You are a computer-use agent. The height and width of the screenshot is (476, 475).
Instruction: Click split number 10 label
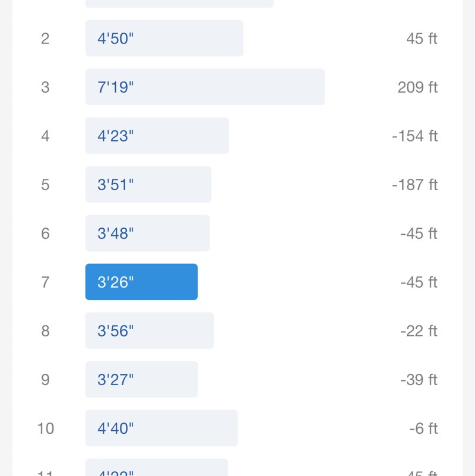tap(45, 428)
